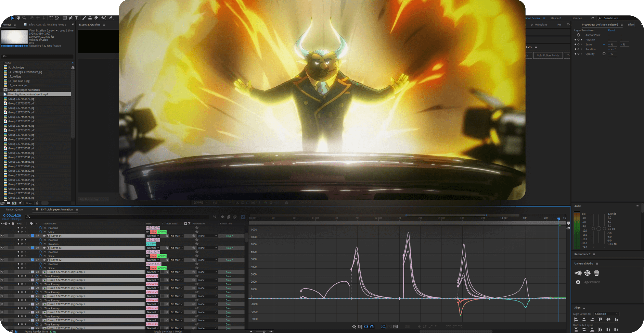Toggle the Graph Editor button in timeline
This screenshot has width=644, height=333.
[x=243, y=217]
